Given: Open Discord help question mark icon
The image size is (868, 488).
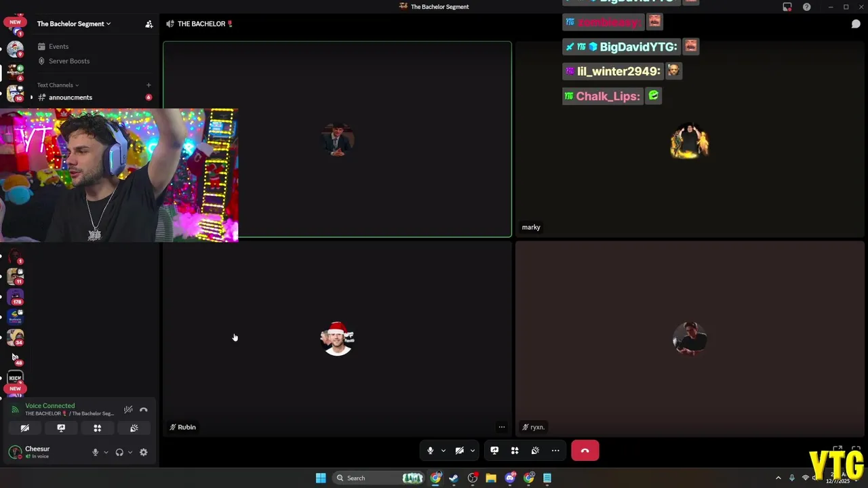Looking at the screenshot, I should 807,7.
